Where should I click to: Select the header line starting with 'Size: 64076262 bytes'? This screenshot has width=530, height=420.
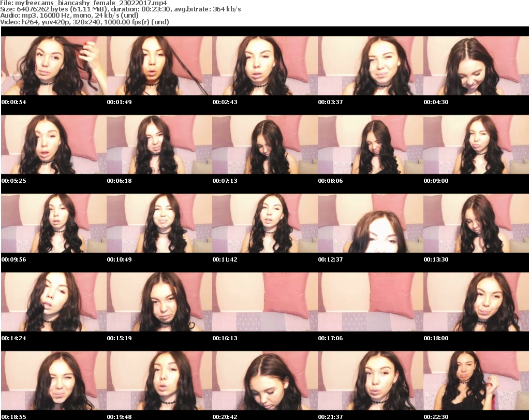click(x=121, y=9)
